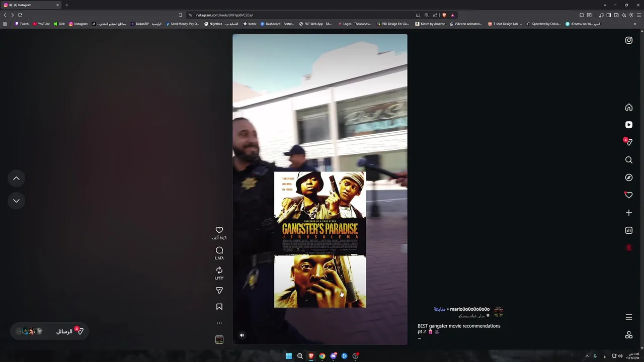Screen dimensions: 644x362
Task: Save the reel with the bookmark icon
Action: (x=219, y=307)
